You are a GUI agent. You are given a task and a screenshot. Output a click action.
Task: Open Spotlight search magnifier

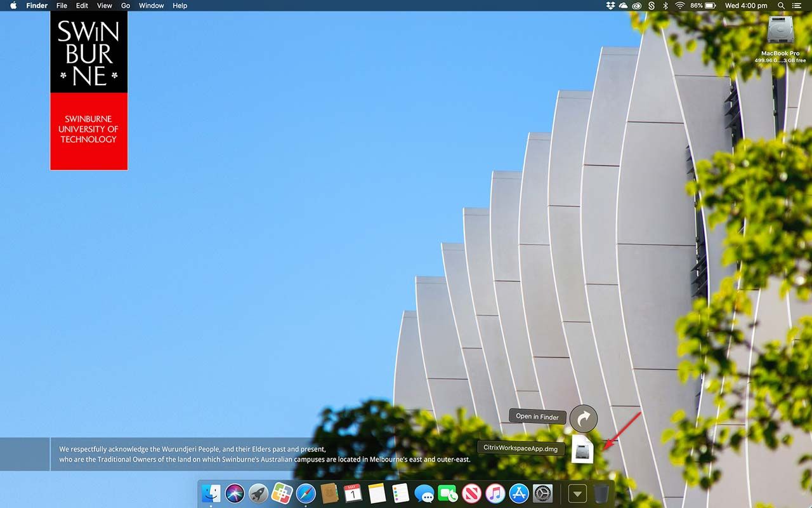[781, 6]
